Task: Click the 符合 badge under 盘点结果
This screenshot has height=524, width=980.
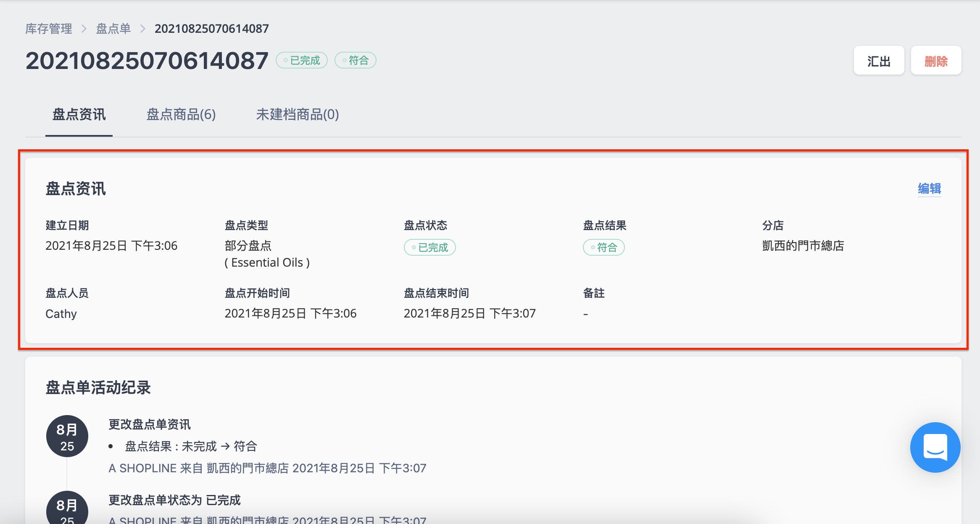Action: [x=604, y=247]
